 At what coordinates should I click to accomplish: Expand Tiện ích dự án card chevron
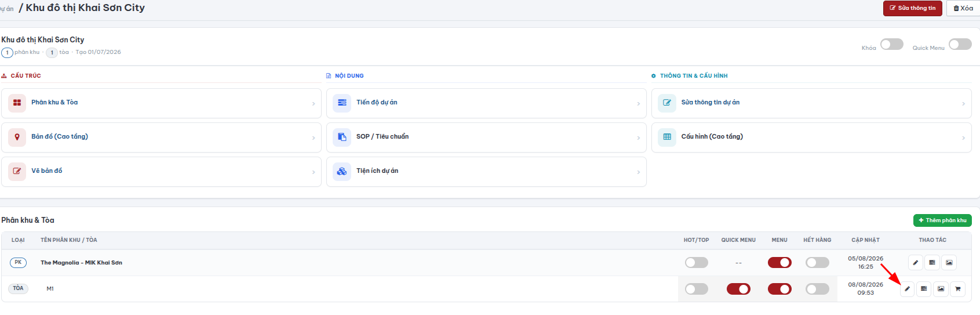tap(639, 172)
